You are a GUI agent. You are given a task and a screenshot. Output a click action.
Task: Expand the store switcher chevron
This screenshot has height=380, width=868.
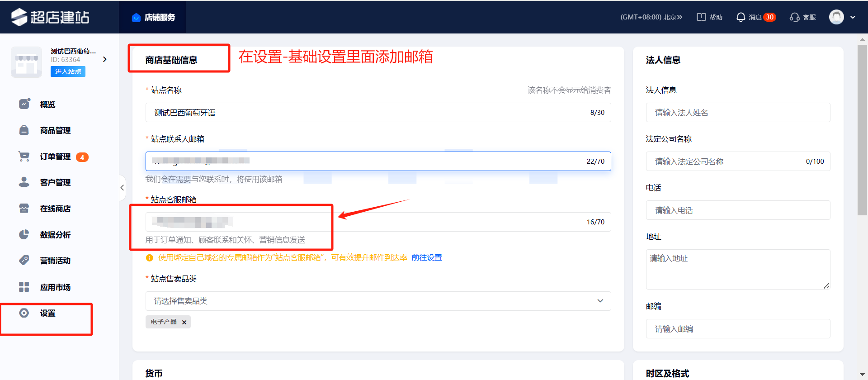105,59
